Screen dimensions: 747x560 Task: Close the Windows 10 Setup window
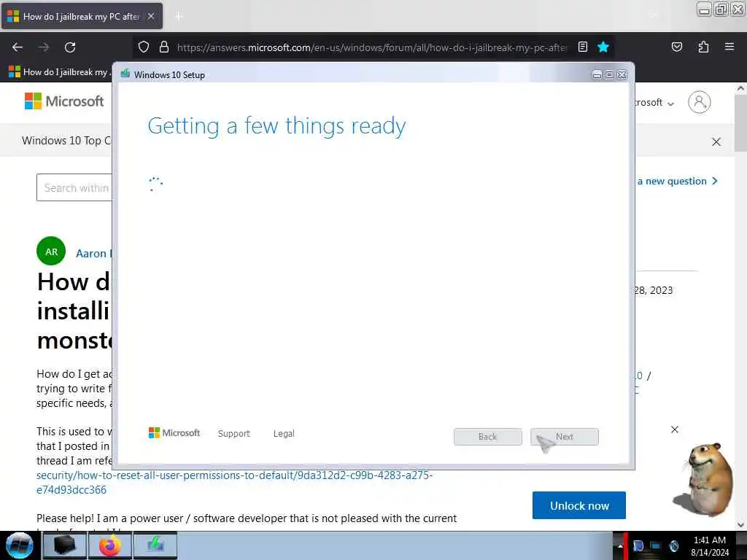pos(622,75)
